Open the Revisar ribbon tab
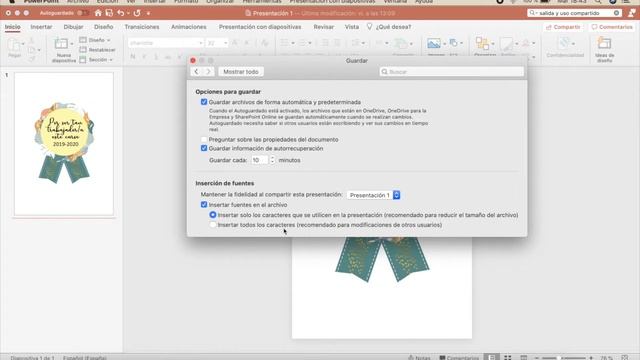The width and height of the screenshot is (640, 360). [x=324, y=27]
